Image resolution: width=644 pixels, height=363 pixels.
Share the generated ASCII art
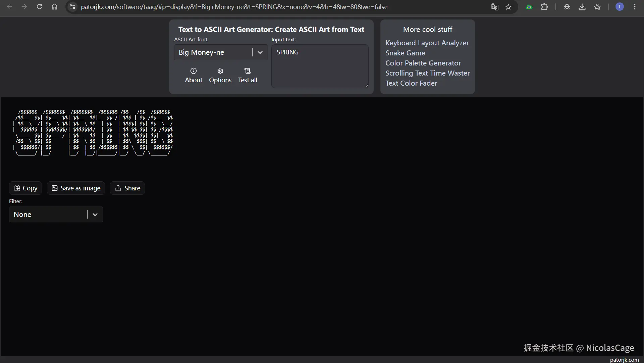(127, 188)
